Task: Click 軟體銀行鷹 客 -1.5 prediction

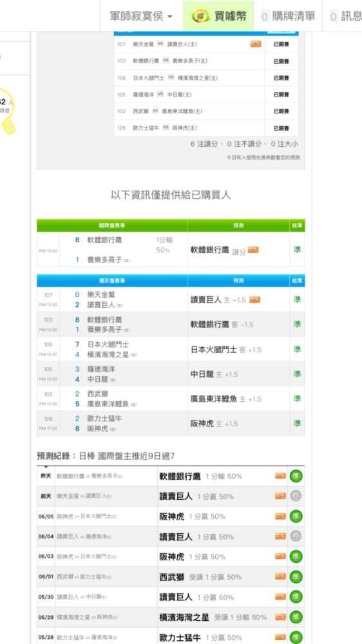Action: click(222, 325)
